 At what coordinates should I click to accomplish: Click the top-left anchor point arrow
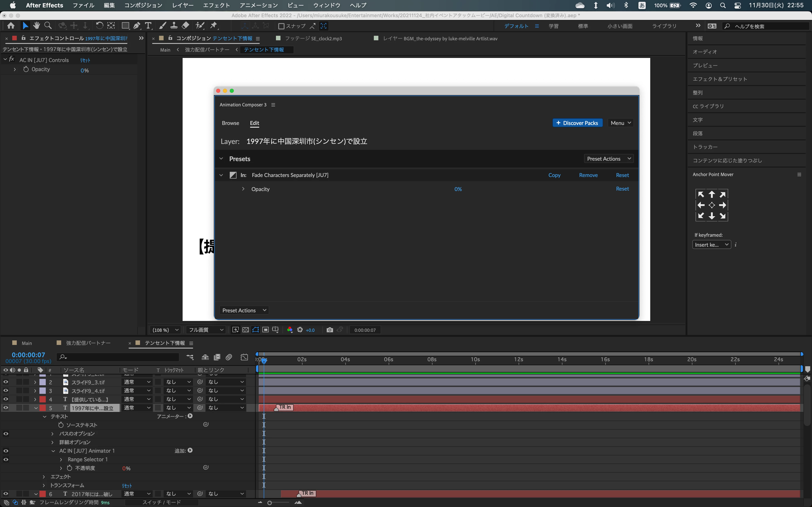coord(701,194)
